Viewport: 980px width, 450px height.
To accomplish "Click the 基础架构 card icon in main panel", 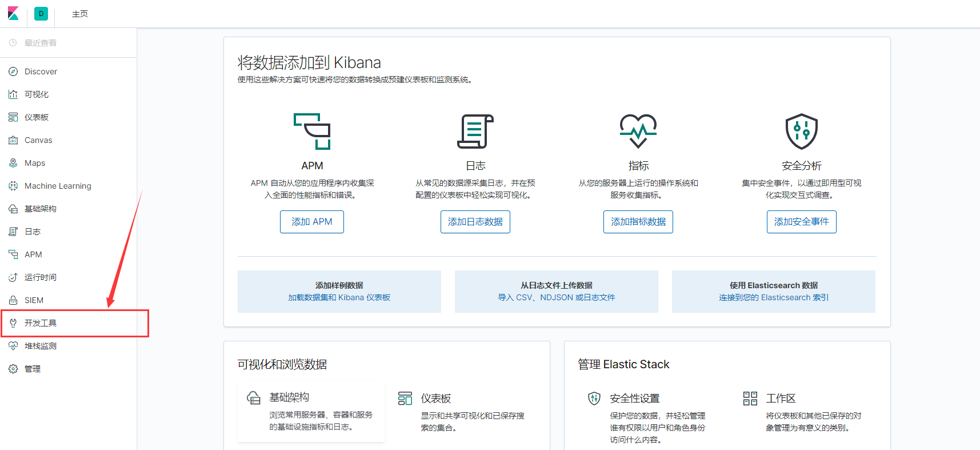I will (254, 398).
